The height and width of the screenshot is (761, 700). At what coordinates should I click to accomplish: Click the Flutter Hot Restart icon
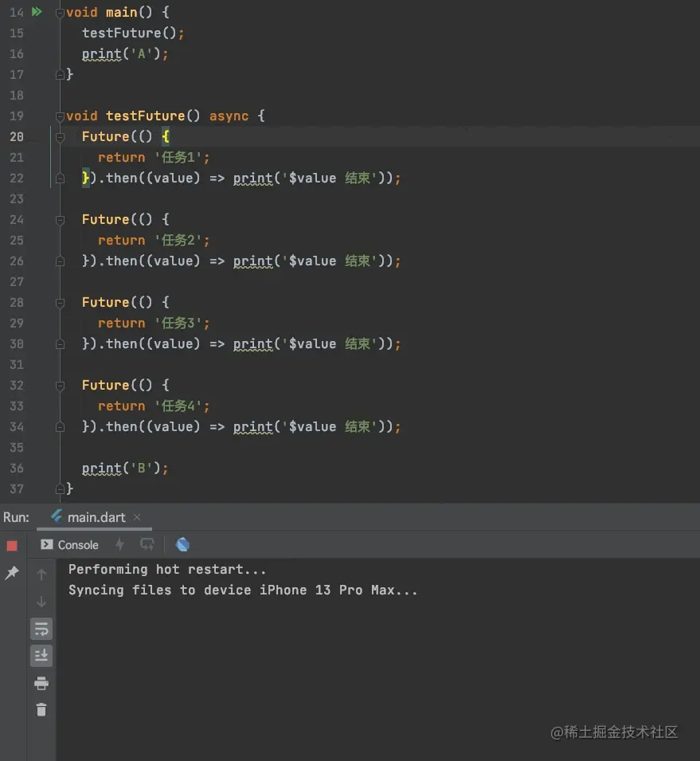point(147,545)
